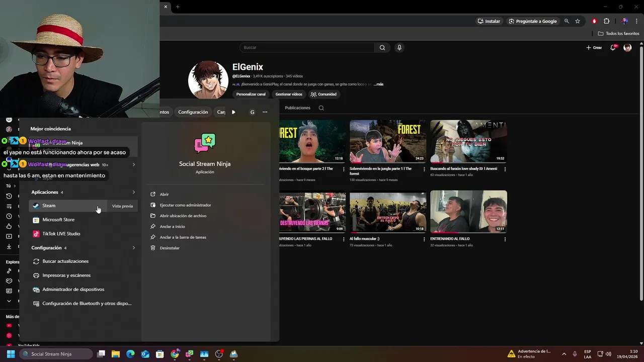
Task: Click the YouTube search field
Action: [x=307, y=48]
